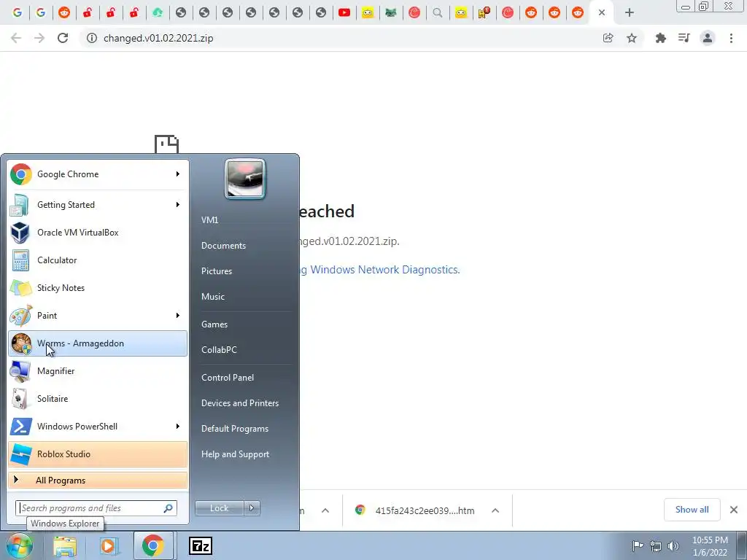Open Documents from Start menu
The width and height of the screenshot is (747, 560).
(223, 246)
